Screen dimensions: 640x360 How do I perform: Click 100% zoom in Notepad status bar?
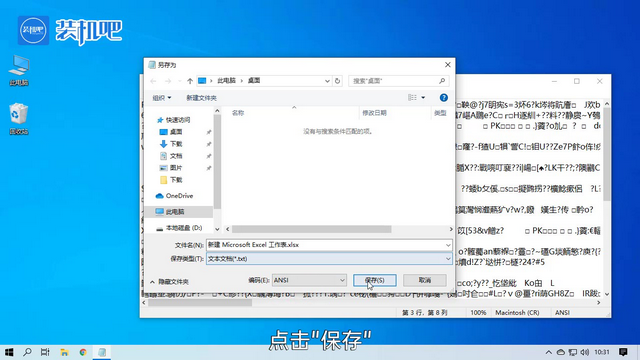click(478, 313)
